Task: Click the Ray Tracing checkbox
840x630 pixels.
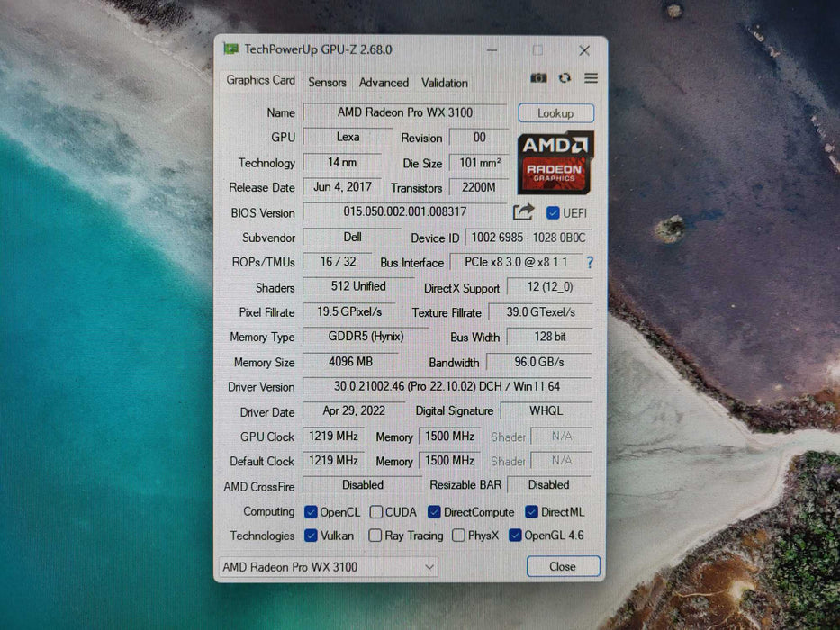Action: [x=375, y=535]
